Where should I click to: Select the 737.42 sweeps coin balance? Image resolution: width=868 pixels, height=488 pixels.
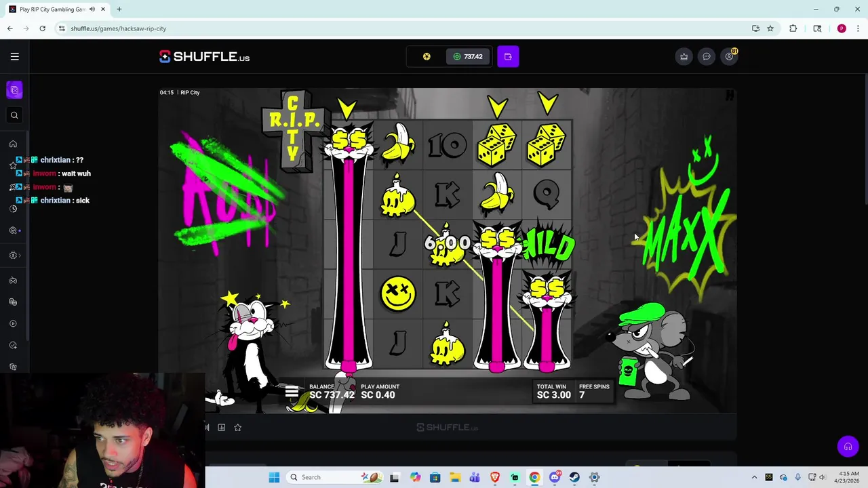click(468, 56)
